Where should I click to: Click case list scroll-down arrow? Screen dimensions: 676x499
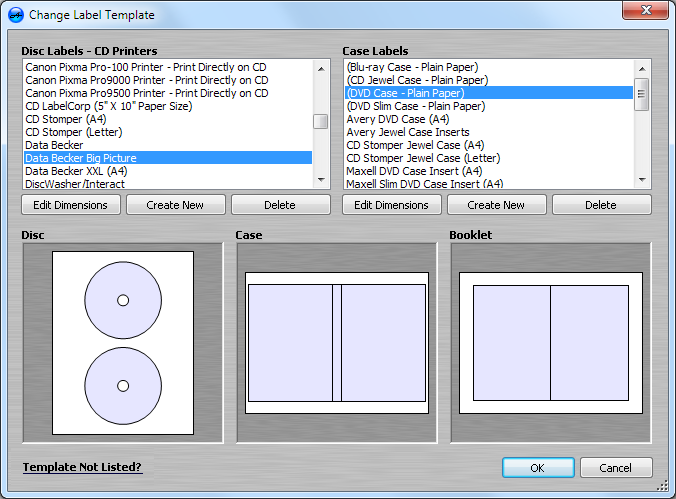click(642, 180)
